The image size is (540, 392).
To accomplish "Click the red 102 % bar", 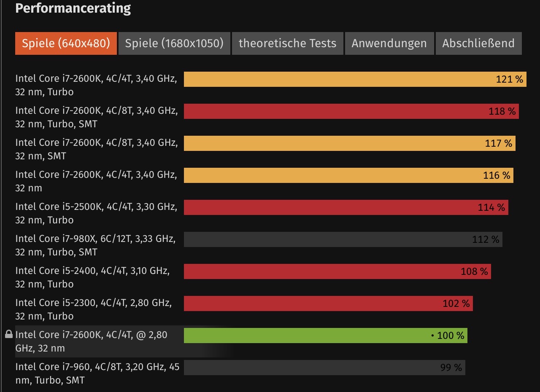I will [x=328, y=303].
